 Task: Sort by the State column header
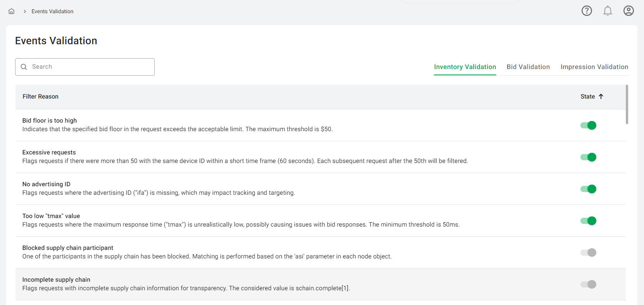[587, 97]
